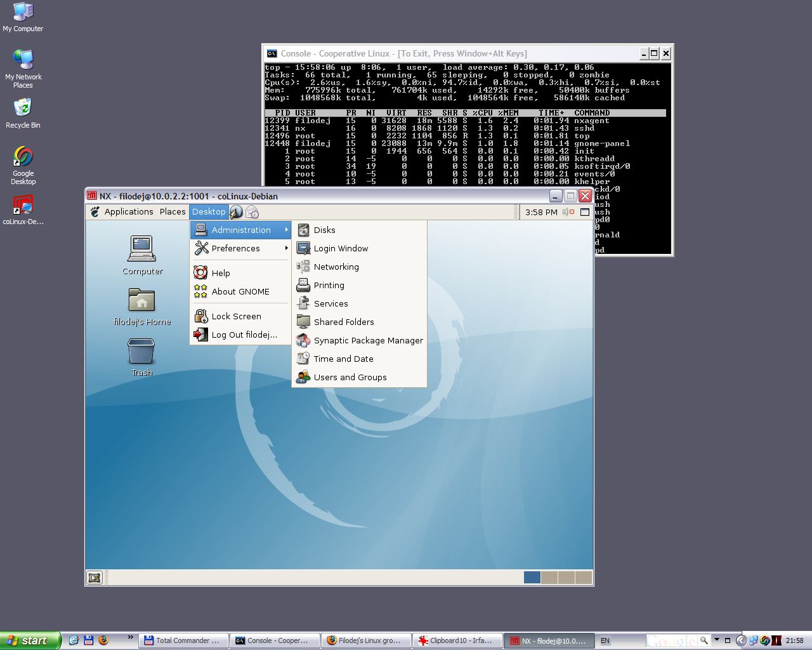Click the Show Desktop quick launch icon
Viewport: 812px width, 650px height.
tap(74, 640)
